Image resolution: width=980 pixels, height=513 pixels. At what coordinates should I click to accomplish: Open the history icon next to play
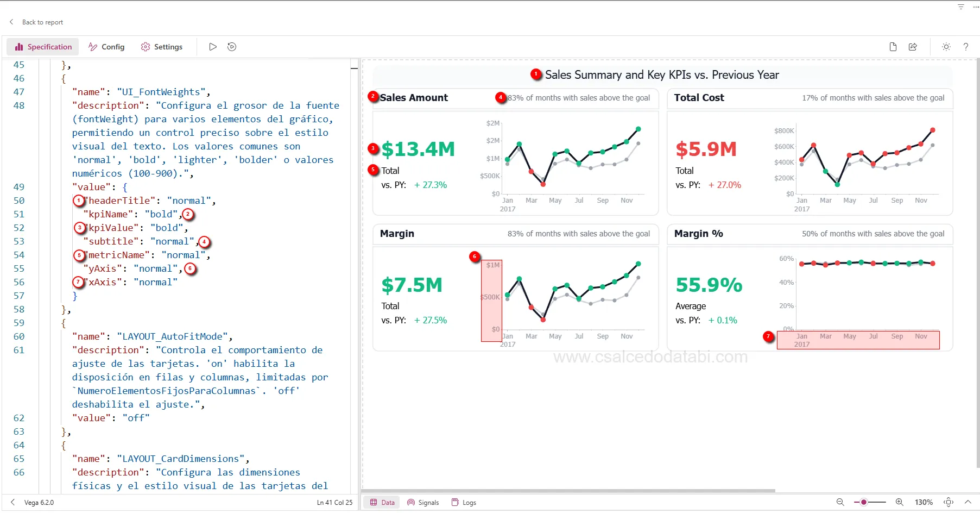(x=232, y=47)
